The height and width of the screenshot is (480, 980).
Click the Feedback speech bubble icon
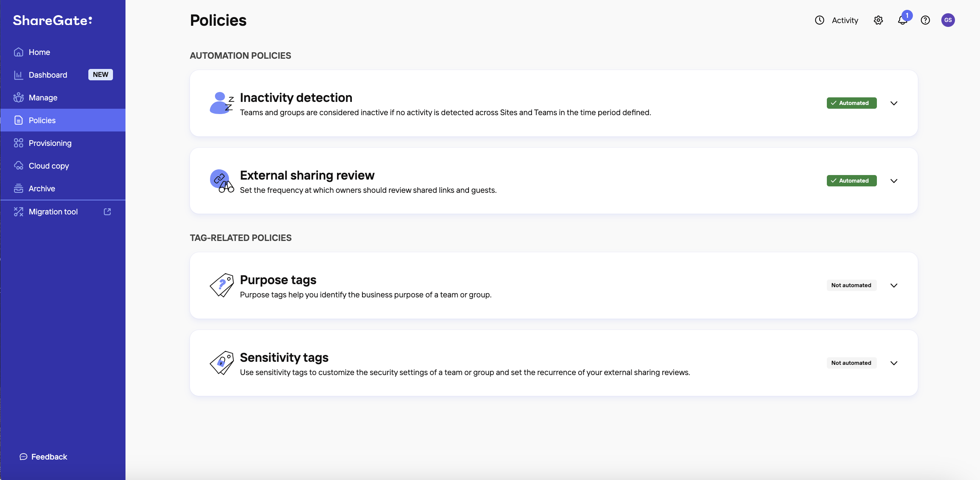(24, 457)
